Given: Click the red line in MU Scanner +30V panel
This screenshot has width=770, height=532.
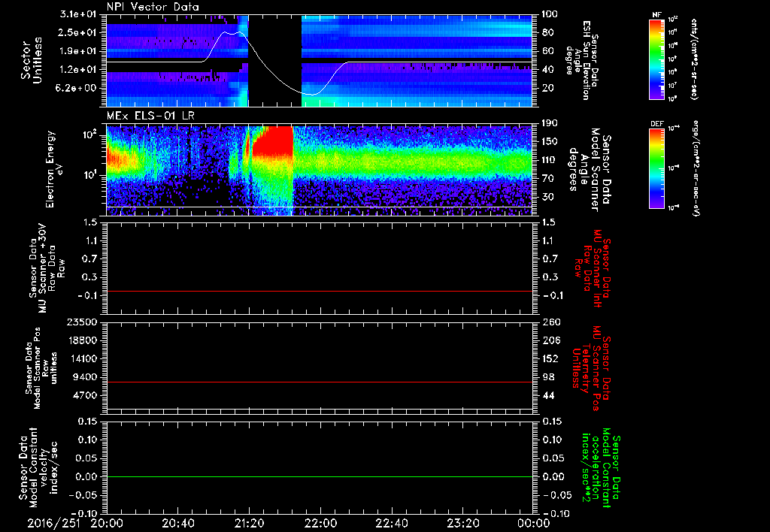Looking at the screenshot, I should 319,291.
